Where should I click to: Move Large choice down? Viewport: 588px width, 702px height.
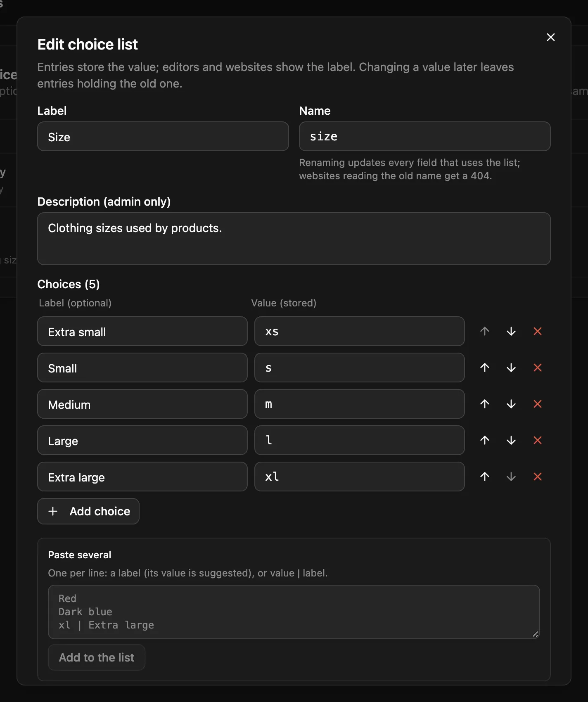(511, 440)
